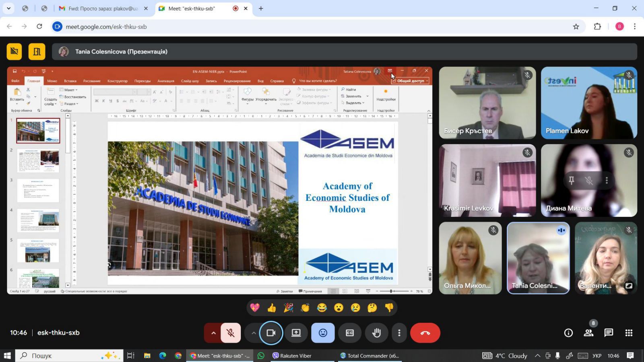The width and height of the screenshot is (644, 362).
Task: Send the sparkling heart emoji reaction
Action: click(255, 308)
